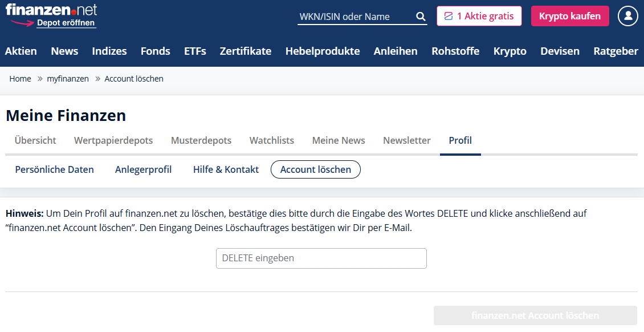644x332 pixels.
Task: Click the Home breadcrumb link
Action: (x=20, y=79)
